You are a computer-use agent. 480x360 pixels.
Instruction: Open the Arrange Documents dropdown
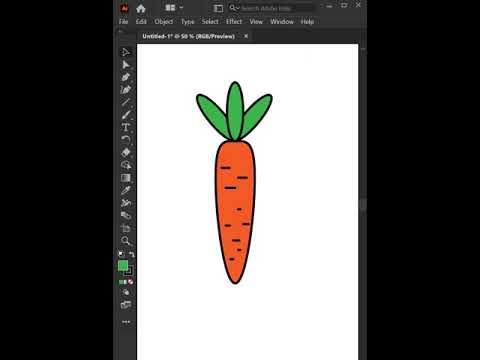[x=174, y=8]
